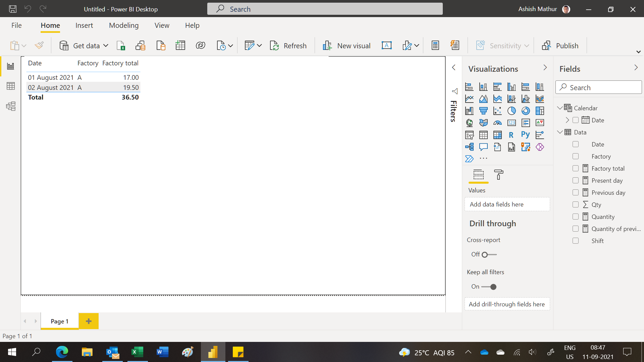Click the Publish button
Viewport: 644px width, 362px height.
coord(560,46)
